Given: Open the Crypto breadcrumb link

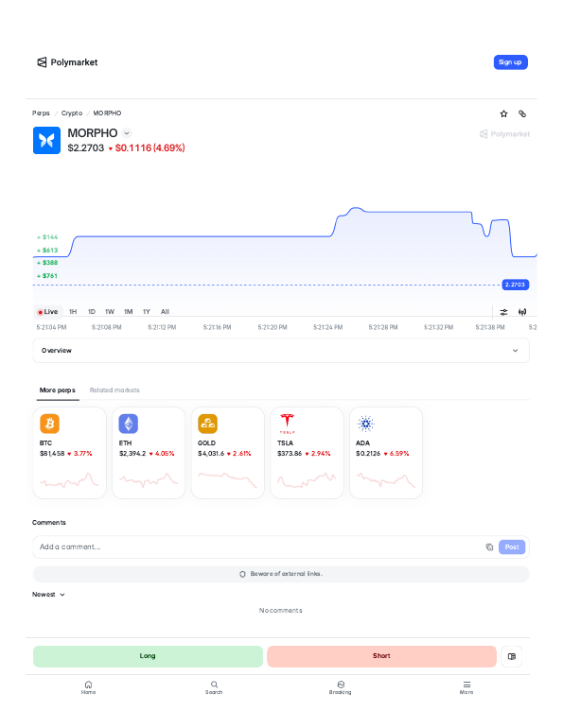Looking at the screenshot, I should pyautogui.click(x=72, y=113).
